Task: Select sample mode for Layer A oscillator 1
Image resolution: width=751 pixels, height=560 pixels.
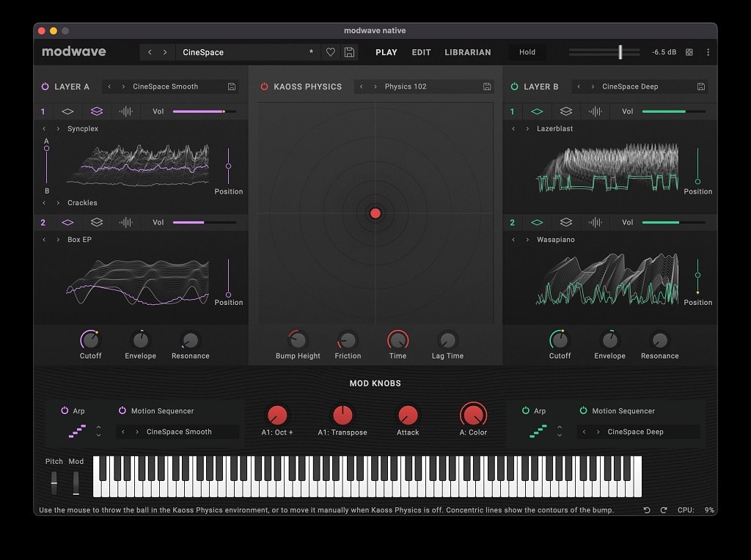Action: click(x=125, y=111)
